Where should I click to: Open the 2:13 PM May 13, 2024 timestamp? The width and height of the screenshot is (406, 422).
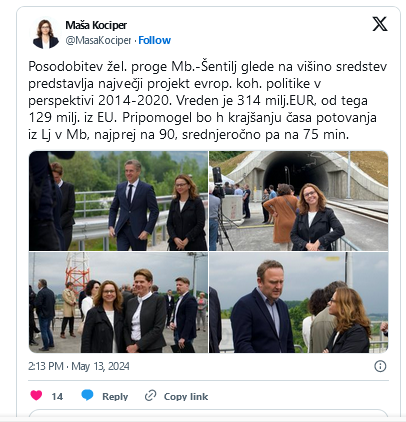point(79,366)
